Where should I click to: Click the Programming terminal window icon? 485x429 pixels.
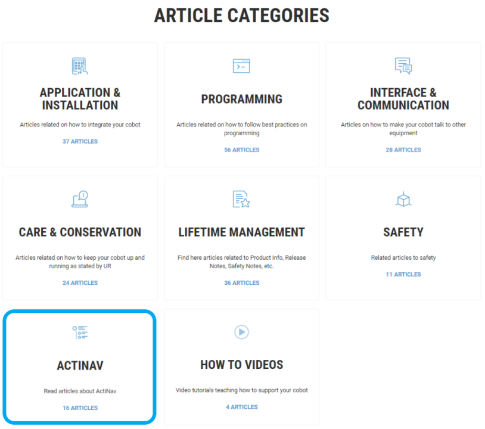(241, 66)
